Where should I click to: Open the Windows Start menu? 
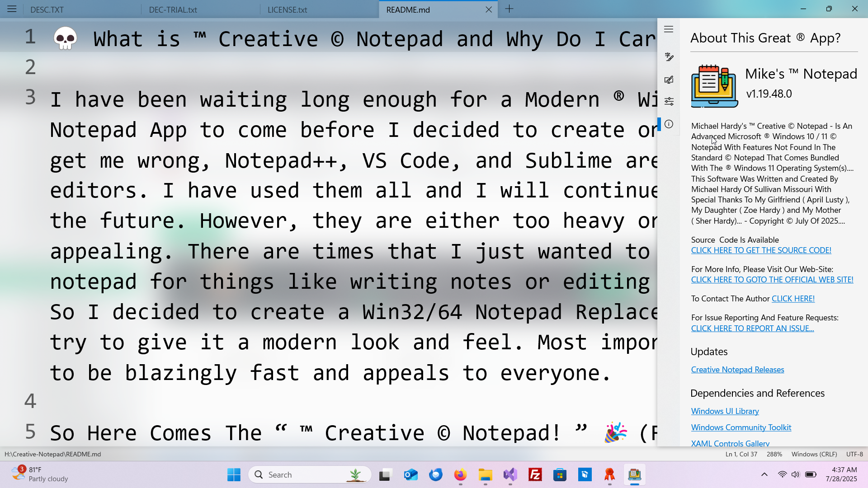click(x=234, y=475)
